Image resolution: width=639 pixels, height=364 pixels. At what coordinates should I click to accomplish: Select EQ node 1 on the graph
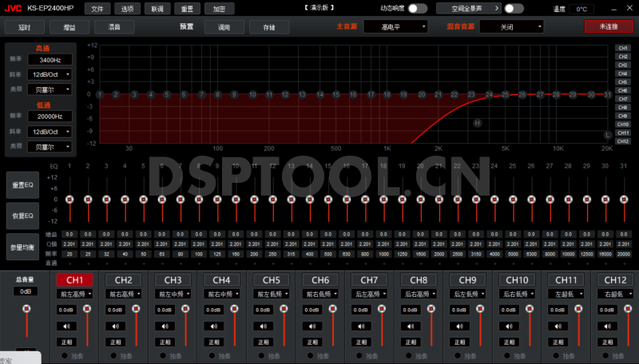(100, 94)
